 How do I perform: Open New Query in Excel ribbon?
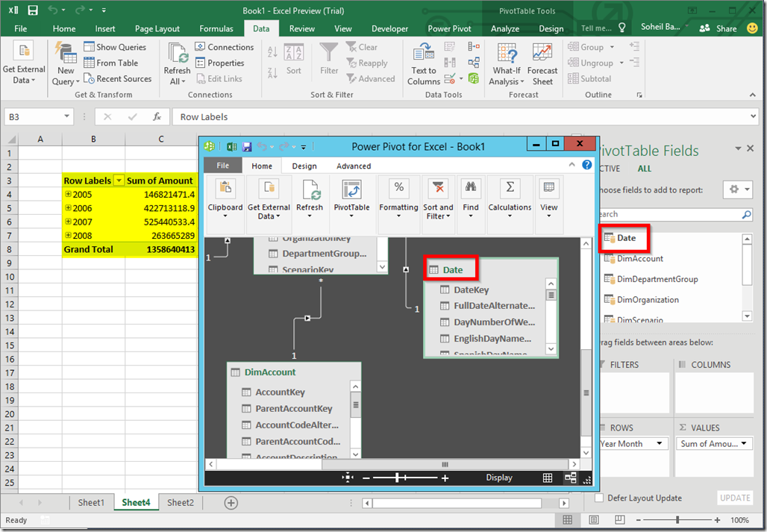[x=66, y=65]
